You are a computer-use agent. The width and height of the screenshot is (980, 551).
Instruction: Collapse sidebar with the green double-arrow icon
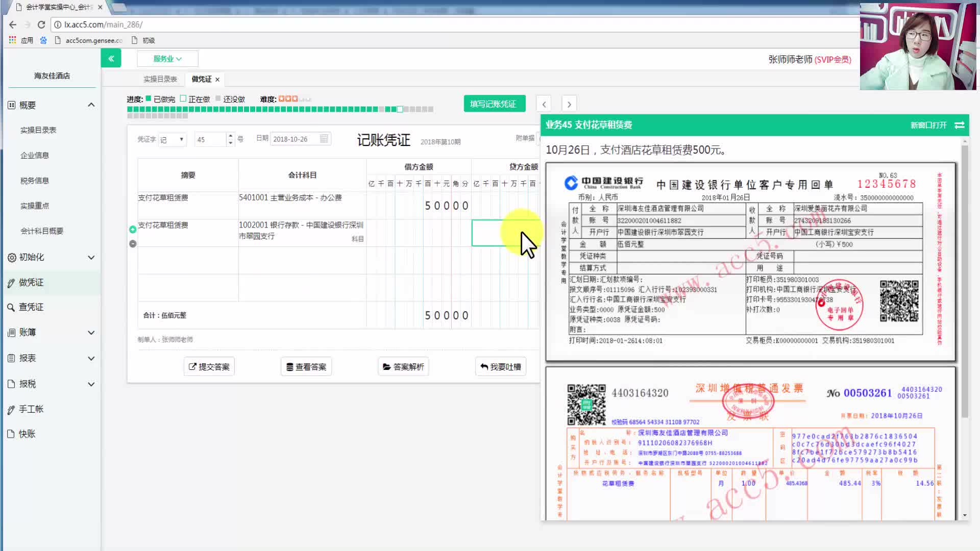tap(111, 59)
